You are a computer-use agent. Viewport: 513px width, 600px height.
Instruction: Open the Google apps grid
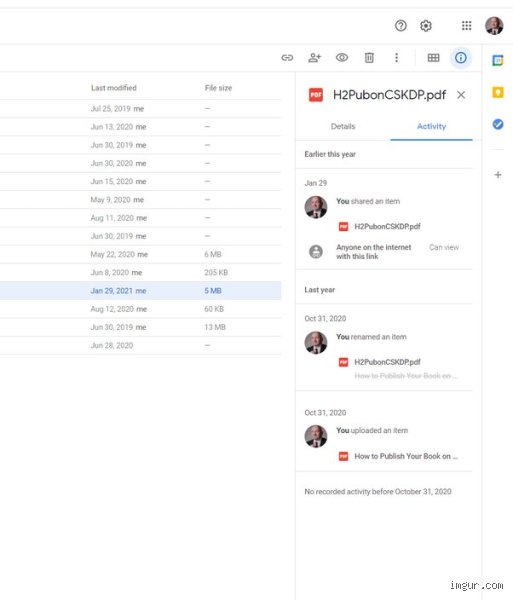point(466,26)
